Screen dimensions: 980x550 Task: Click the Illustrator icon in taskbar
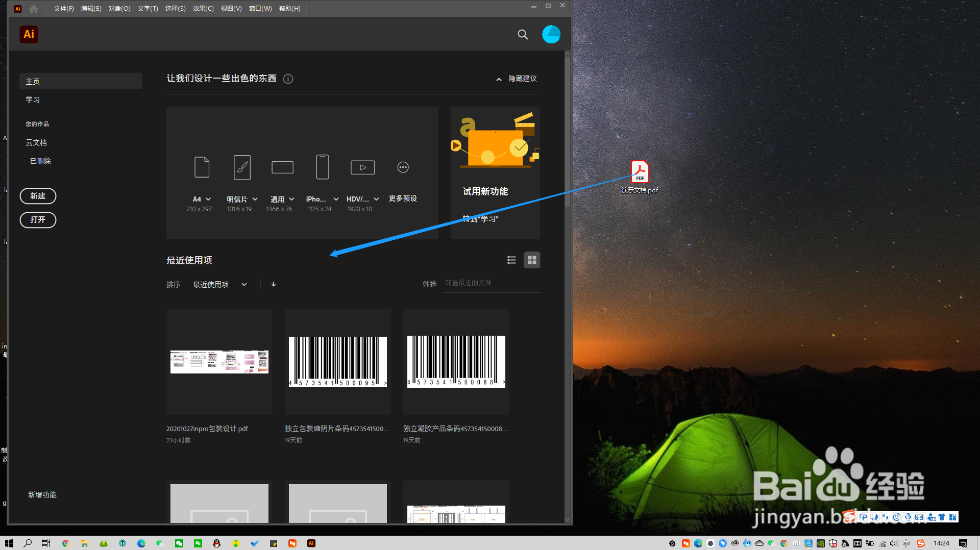(311, 543)
